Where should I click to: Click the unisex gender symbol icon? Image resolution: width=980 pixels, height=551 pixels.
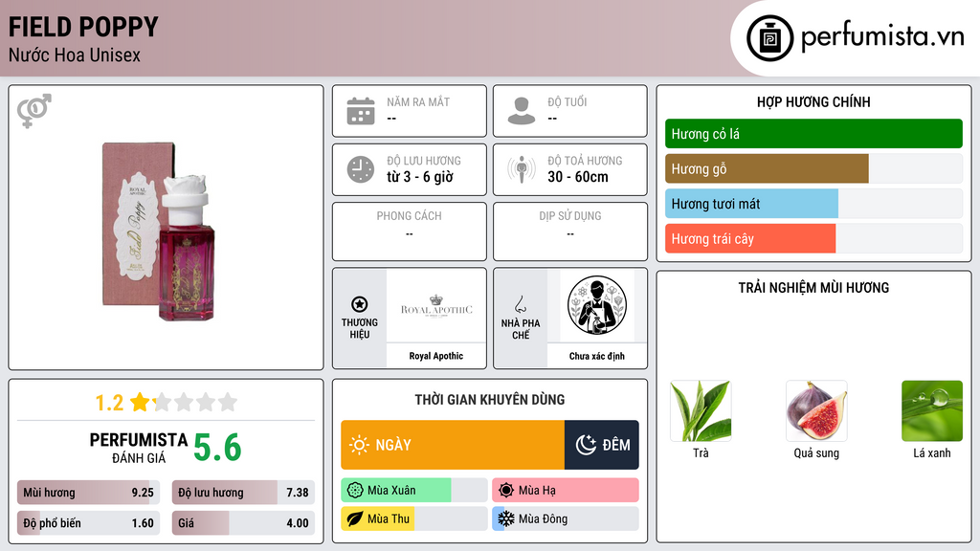[x=34, y=111]
